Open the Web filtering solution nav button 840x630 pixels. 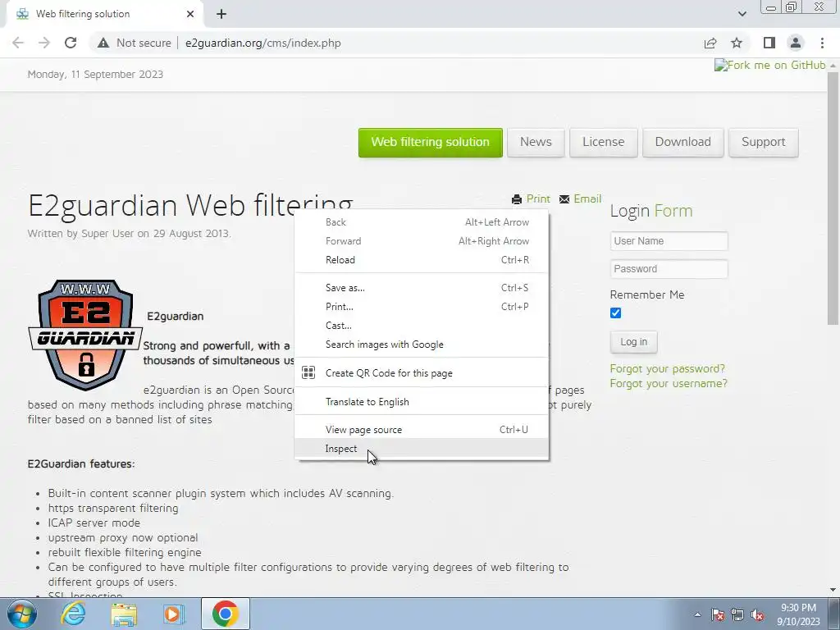click(430, 142)
